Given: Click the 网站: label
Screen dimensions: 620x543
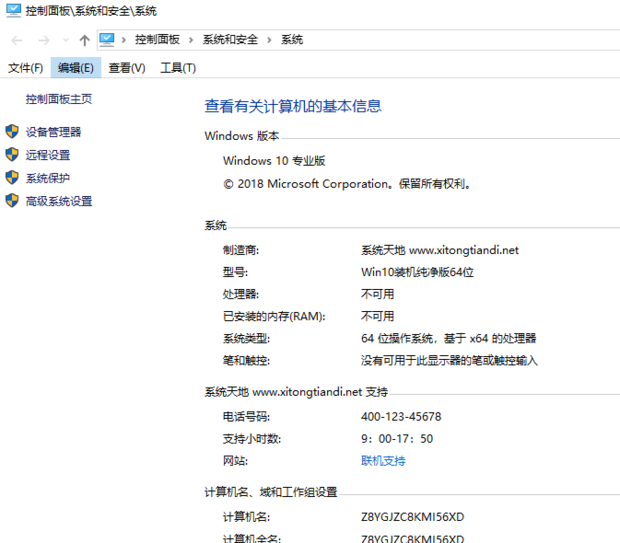Looking at the screenshot, I should (x=235, y=461).
